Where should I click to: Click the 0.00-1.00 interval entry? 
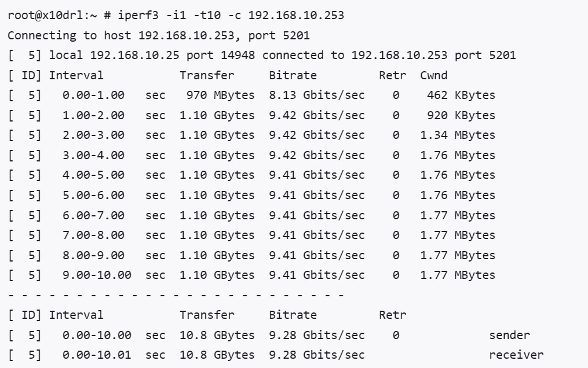coord(93,95)
